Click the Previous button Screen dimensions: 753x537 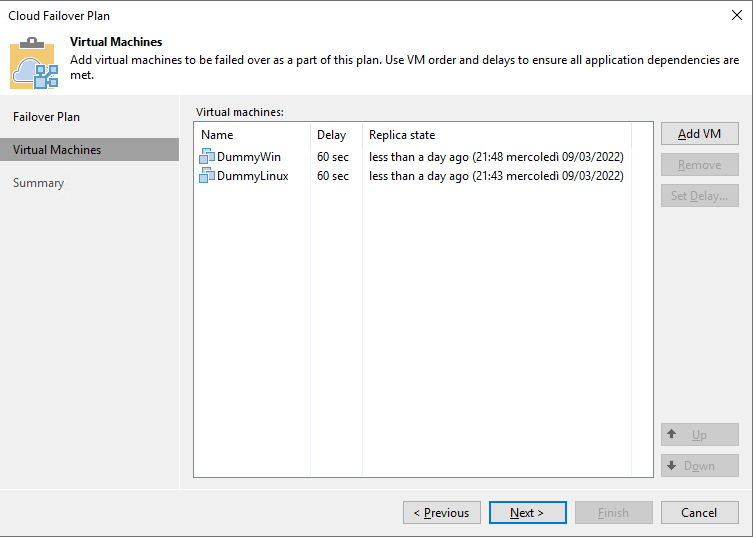[442, 513]
